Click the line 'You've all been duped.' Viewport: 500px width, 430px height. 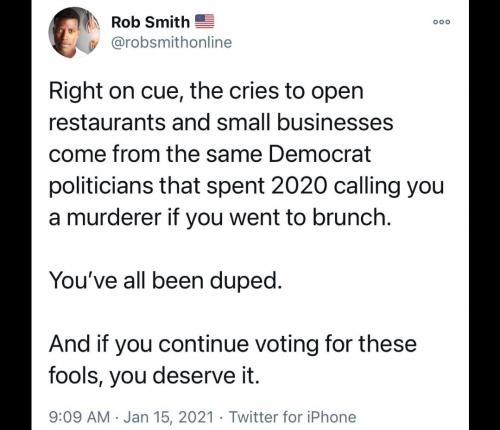165,280
